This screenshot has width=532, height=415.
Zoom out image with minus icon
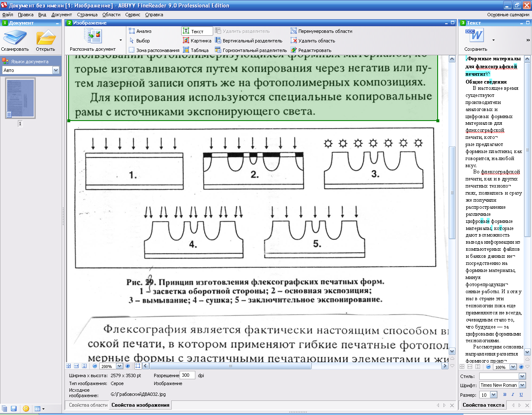(x=95, y=366)
